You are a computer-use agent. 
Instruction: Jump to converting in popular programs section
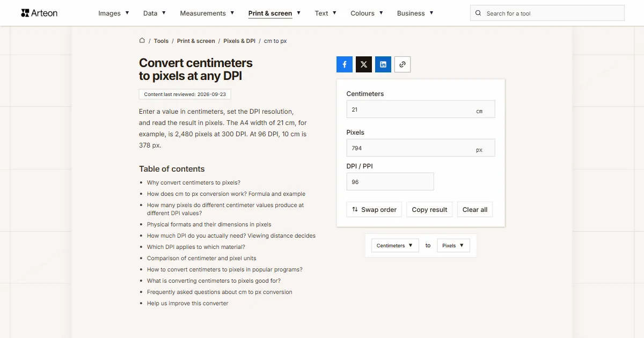tap(225, 269)
